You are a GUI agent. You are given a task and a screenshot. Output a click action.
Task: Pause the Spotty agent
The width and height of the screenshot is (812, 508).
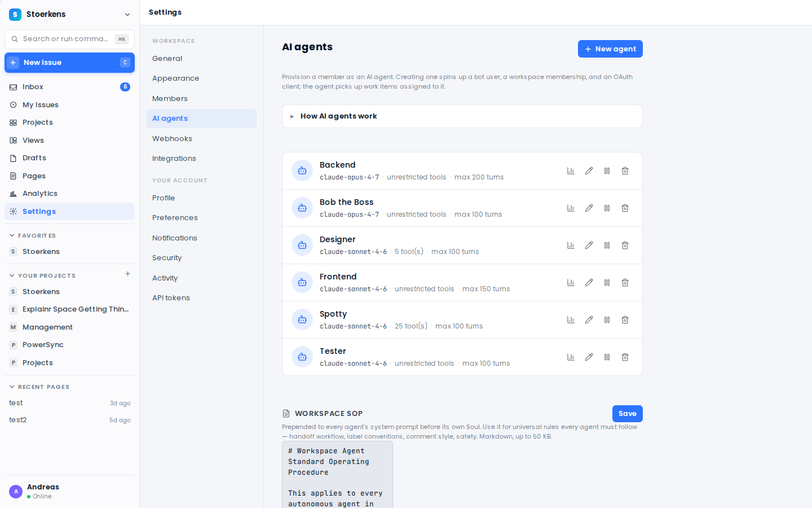point(607,320)
